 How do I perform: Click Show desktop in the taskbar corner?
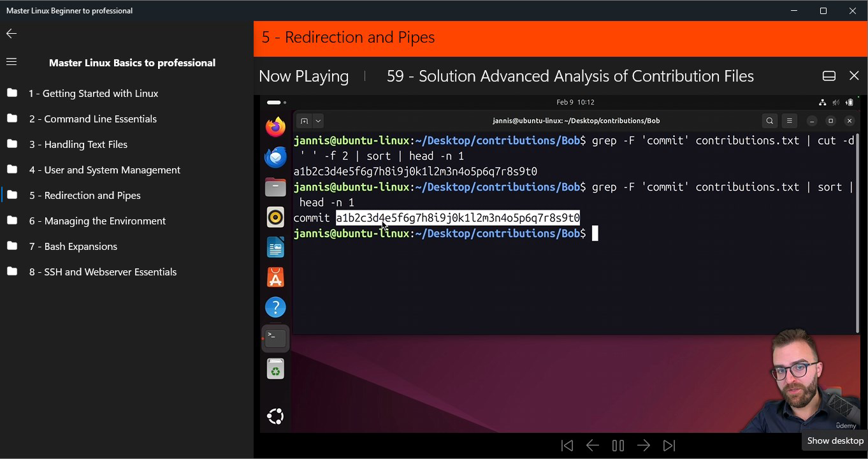point(835,441)
